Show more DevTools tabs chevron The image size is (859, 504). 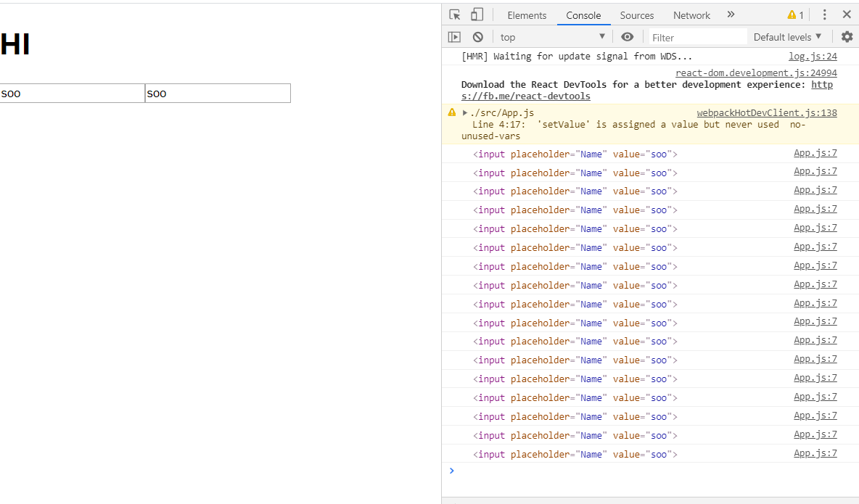click(x=731, y=15)
